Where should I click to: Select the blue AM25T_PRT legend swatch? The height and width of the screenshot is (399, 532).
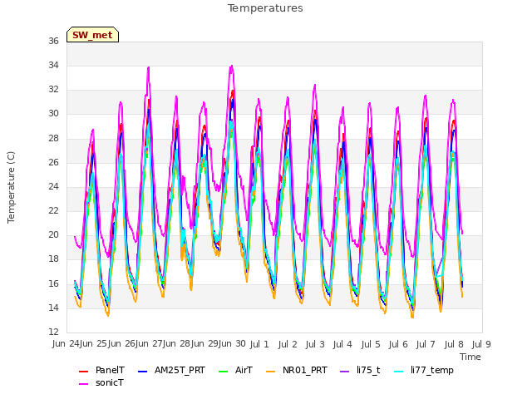click(x=142, y=372)
